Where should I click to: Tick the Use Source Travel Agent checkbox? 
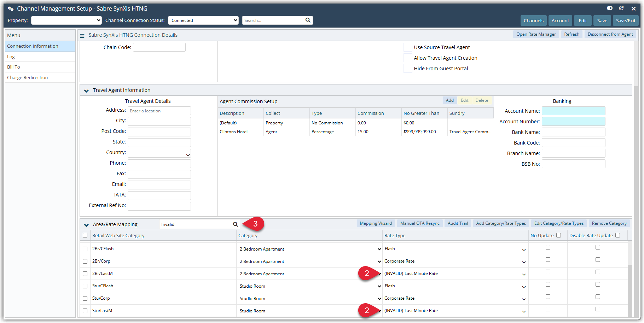coord(408,47)
